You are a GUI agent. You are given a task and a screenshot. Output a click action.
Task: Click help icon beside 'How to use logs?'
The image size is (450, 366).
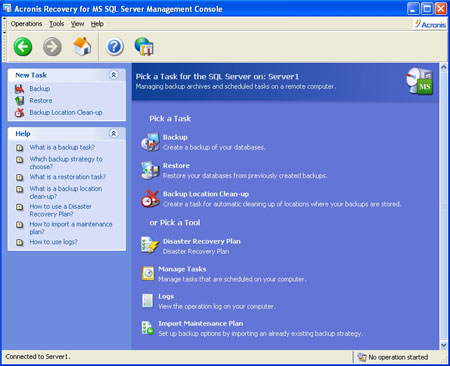tap(20, 242)
